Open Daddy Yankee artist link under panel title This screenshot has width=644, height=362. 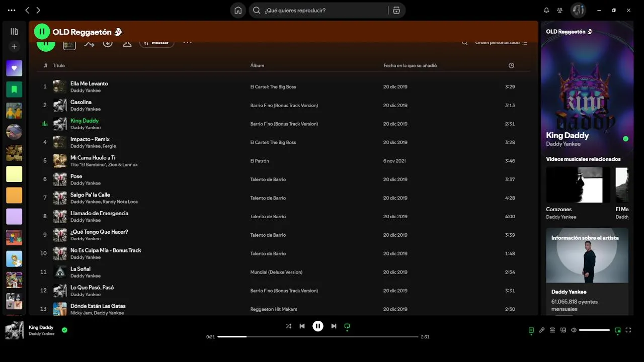click(563, 144)
